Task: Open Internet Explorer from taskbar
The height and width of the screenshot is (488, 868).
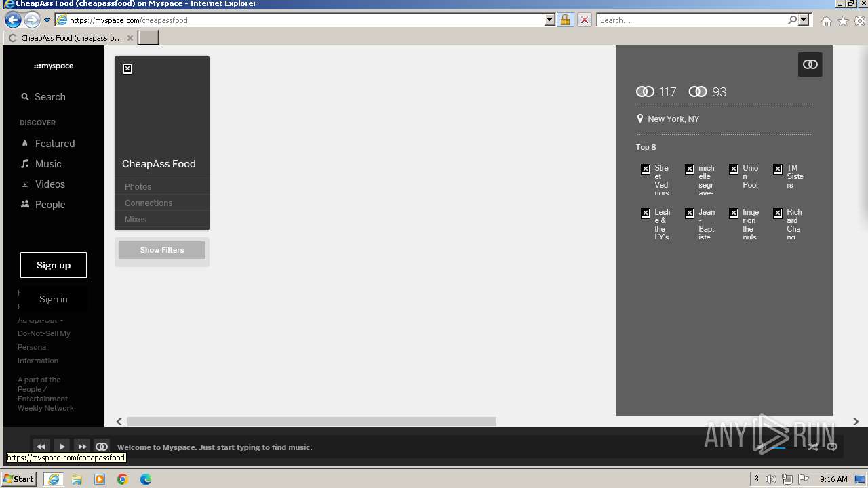Action: (54, 479)
